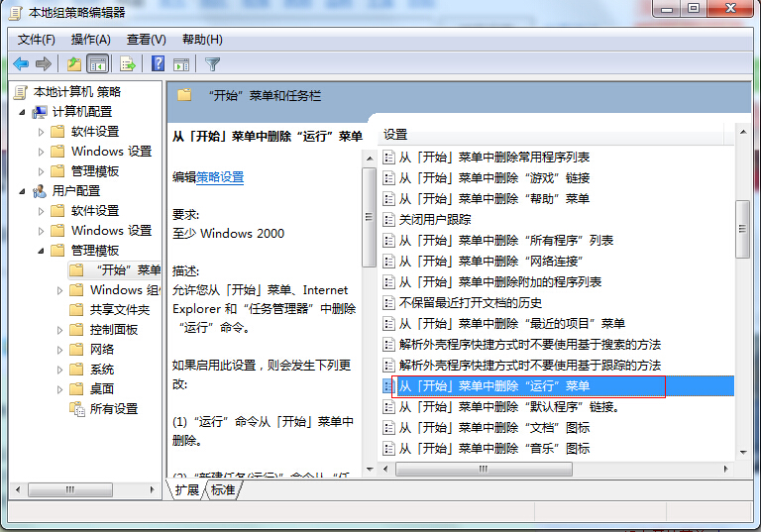Viewport: 761px width, 532px height.
Task: Click the Up one level folder icon
Action: tap(74, 64)
